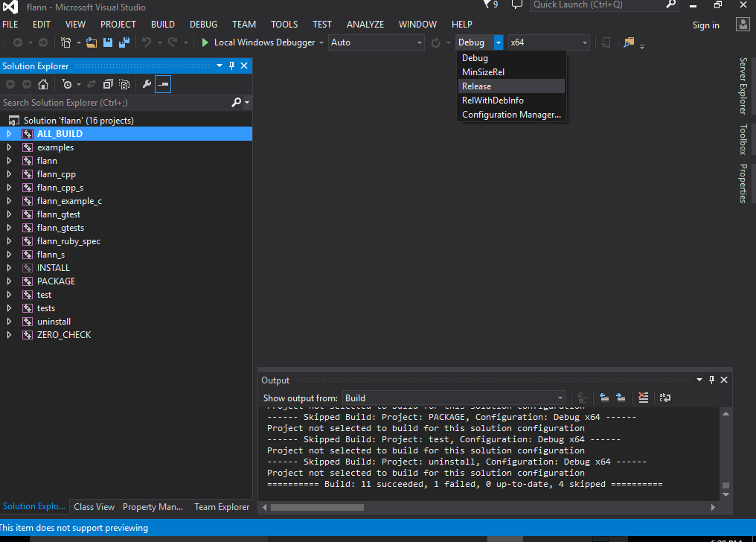Click the Redo arrow icon
Image resolution: width=756 pixels, height=542 pixels.
(172, 42)
